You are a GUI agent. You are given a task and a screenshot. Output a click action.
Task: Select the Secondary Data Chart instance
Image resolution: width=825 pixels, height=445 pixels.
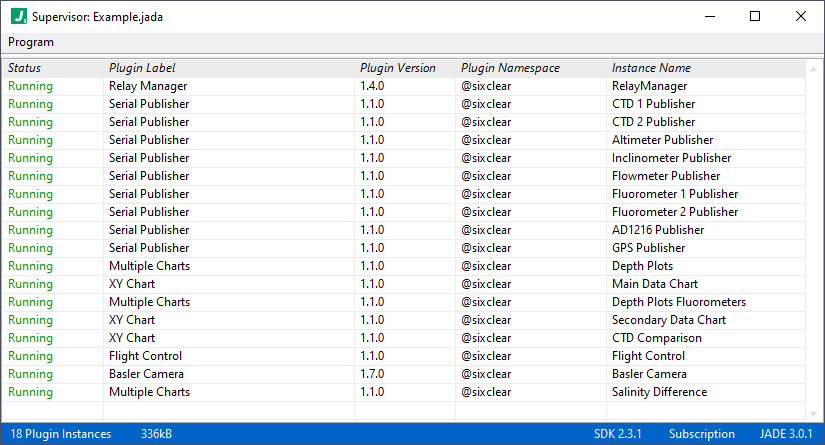(669, 320)
